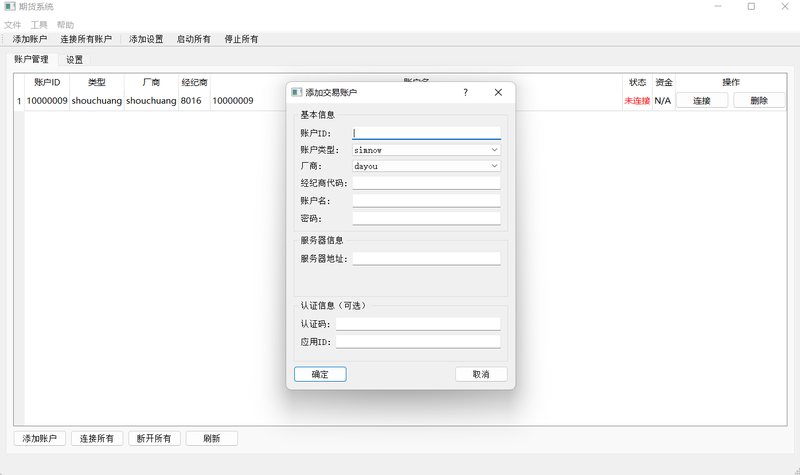This screenshot has width=800, height=475.
Task: Click into the 密码 field
Action: point(427,218)
